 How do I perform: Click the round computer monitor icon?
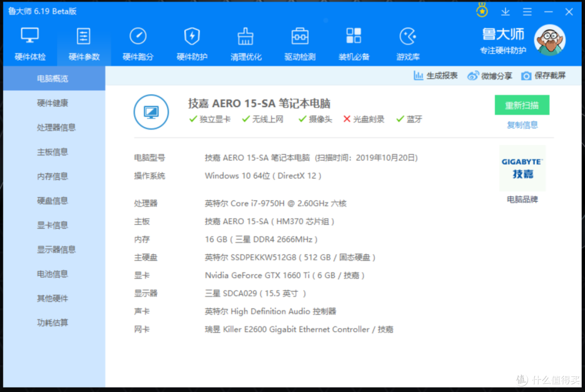click(x=151, y=112)
